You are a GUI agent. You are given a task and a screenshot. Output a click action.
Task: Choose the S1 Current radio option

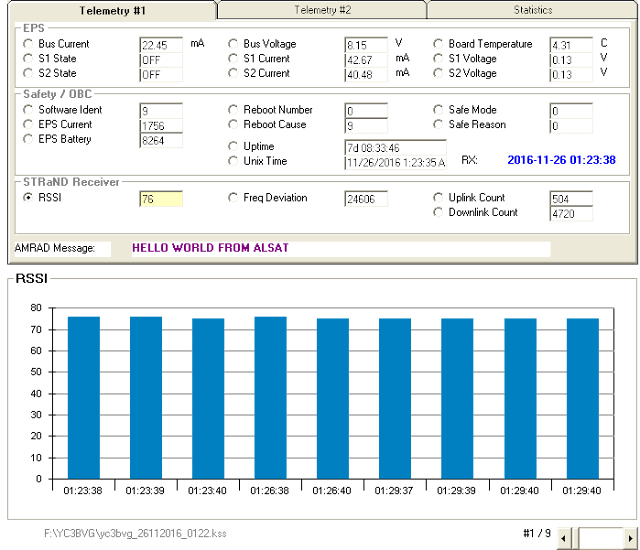coord(233,58)
